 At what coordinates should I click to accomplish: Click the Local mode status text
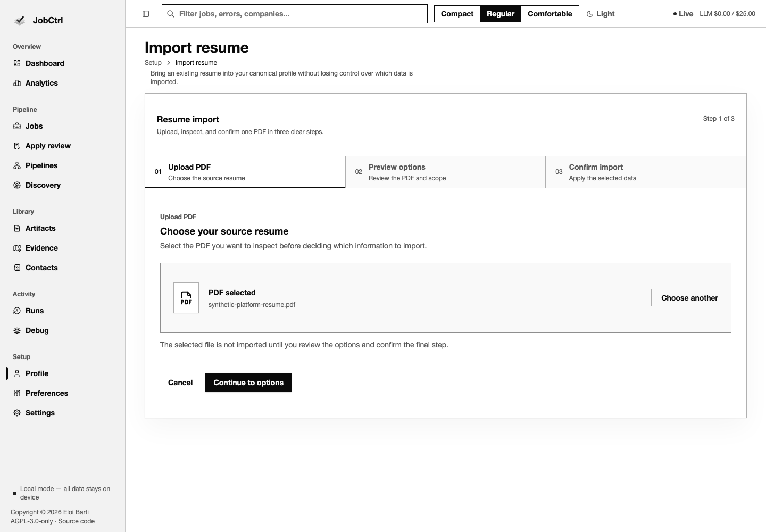[x=65, y=493]
